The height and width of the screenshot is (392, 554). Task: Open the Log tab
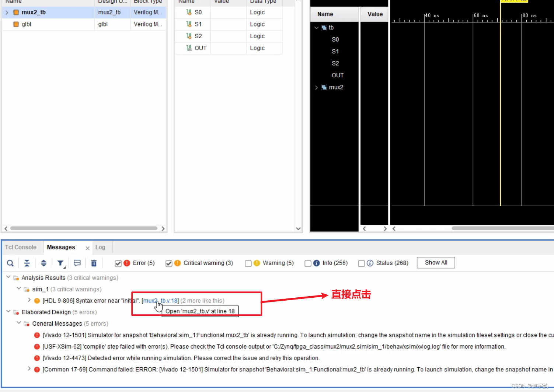pyautogui.click(x=100, y=247)
